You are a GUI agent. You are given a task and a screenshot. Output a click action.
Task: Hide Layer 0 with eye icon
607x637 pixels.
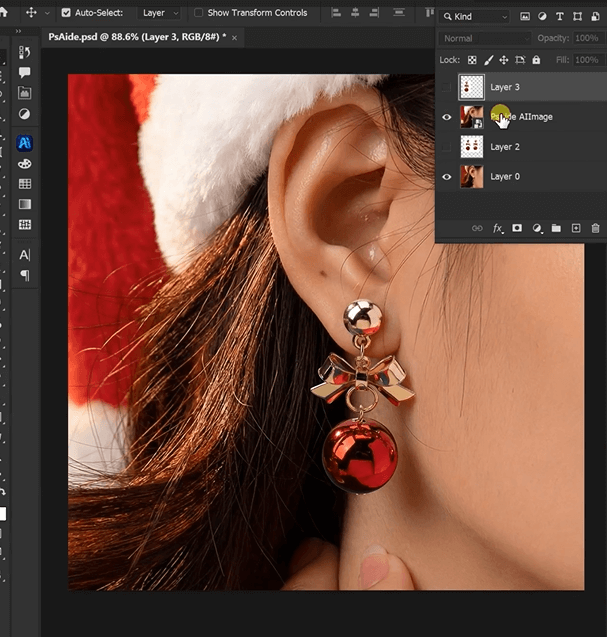(x=447, y=177)
